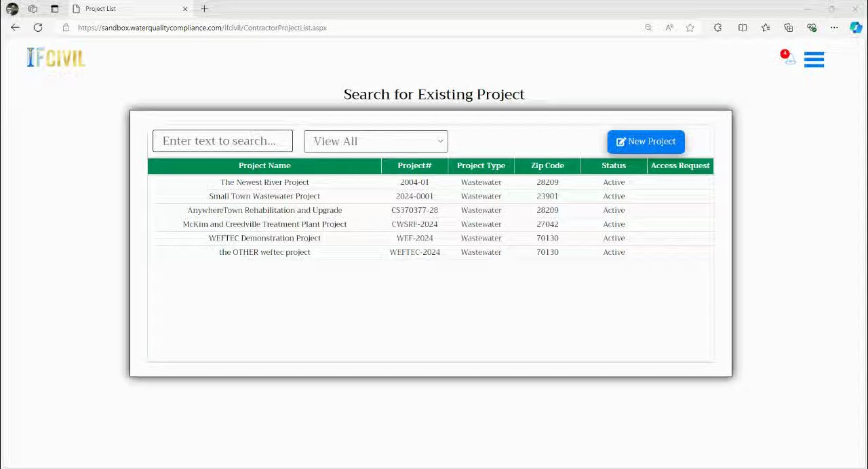The image size is (868, 469).
Task: Open McKim and Creedville Treatment Plant Project
Action: tap(264, 224)
